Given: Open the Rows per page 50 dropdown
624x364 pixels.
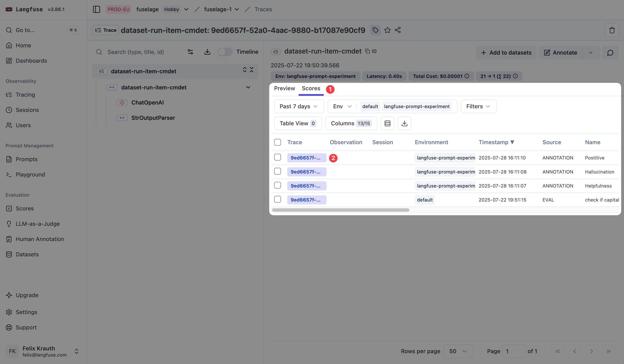Looking at the screenshot, I should point(458,351).
